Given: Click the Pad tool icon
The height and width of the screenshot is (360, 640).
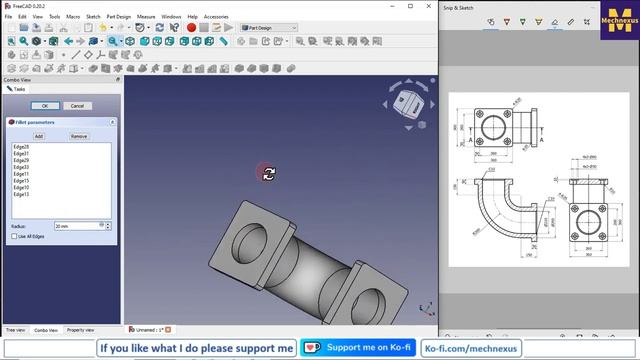Looking at the screenshot, I should 11,68.
